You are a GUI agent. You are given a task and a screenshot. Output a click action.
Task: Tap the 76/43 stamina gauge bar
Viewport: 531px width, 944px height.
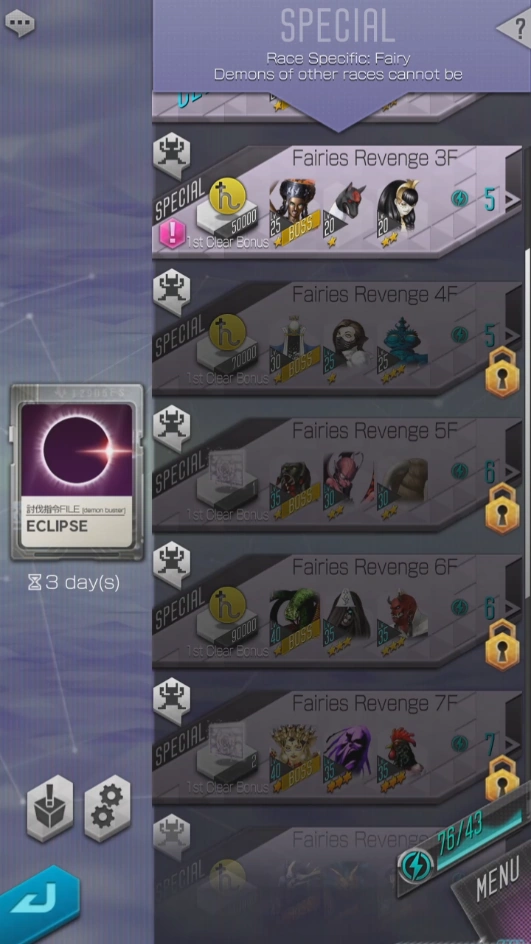477,837
